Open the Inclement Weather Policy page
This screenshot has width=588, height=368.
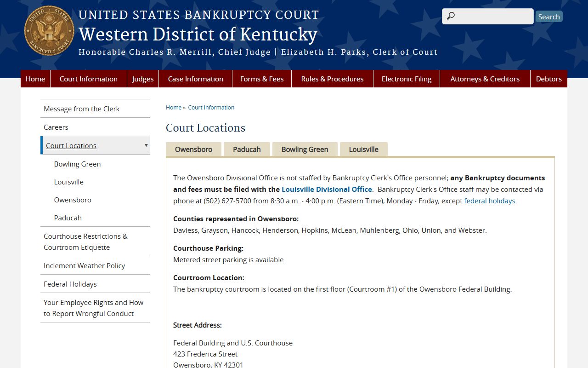84,265
